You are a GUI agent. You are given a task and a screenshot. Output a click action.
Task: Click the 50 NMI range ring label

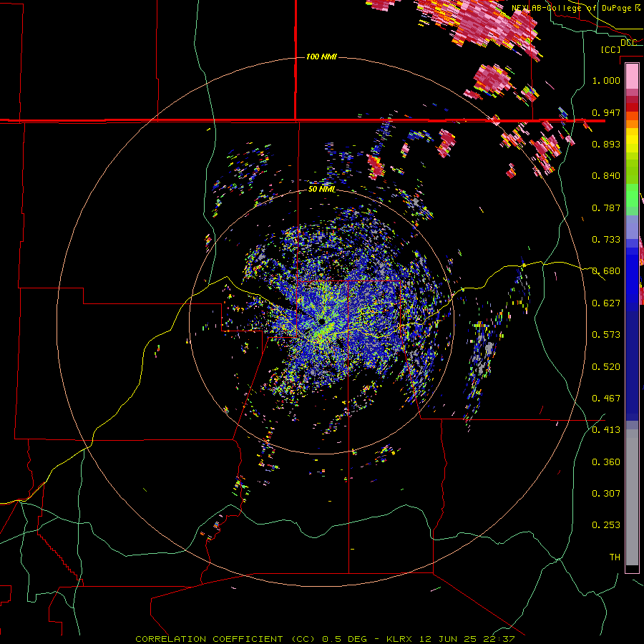tap(322, 189)
